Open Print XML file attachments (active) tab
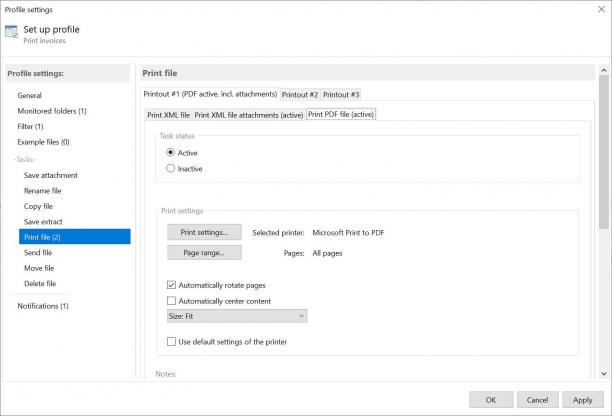 pos(249,115)
